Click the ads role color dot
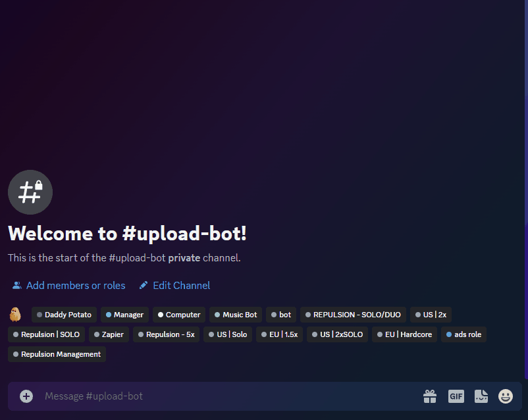This screenshot has width=528, height=420. [x=449, y=334]
